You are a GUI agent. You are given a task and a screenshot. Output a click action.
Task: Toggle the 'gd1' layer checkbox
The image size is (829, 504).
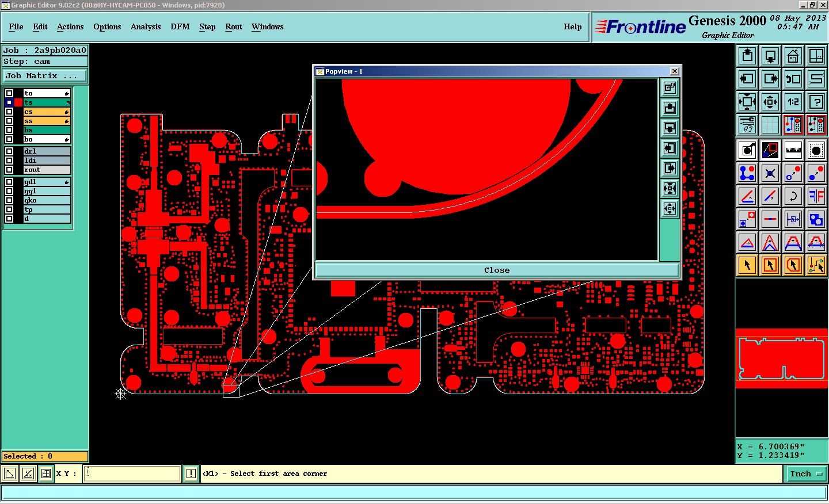(x=9, y=182)
